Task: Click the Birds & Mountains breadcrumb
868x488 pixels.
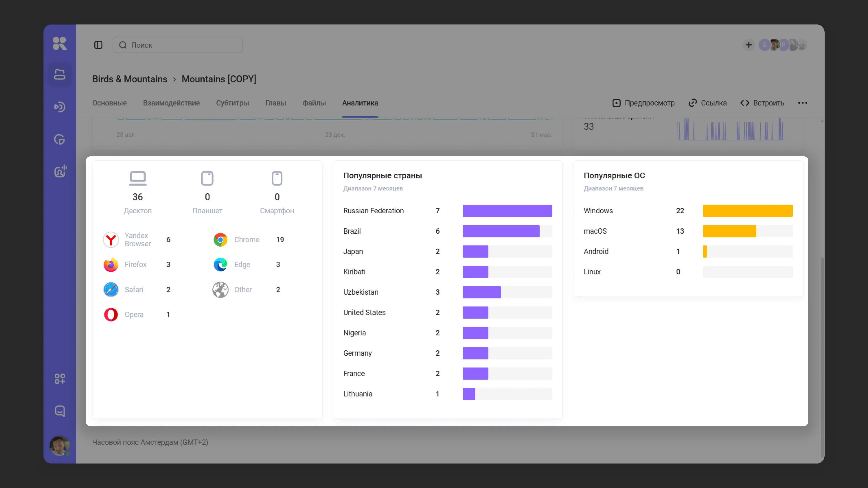Action: [x=130, y=79]
